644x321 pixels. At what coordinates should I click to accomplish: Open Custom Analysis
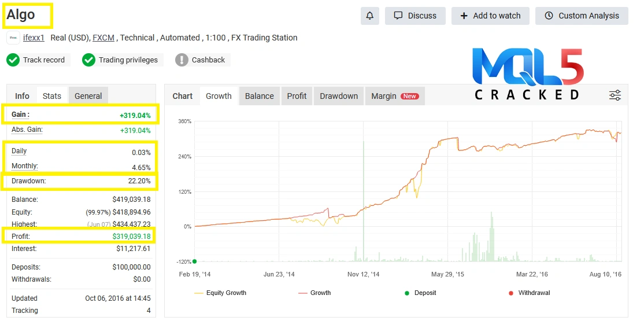tap(581, 16)
